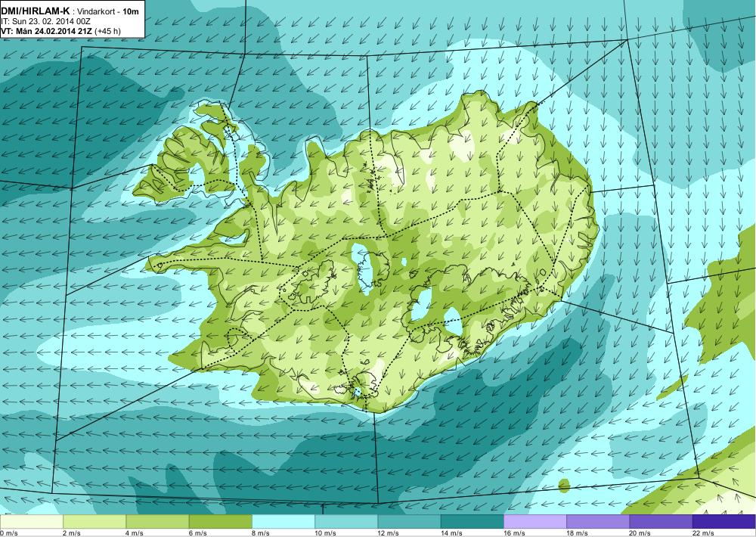Click the "0 m/s" legend label
756x537 pixels.
coord(9,533)
